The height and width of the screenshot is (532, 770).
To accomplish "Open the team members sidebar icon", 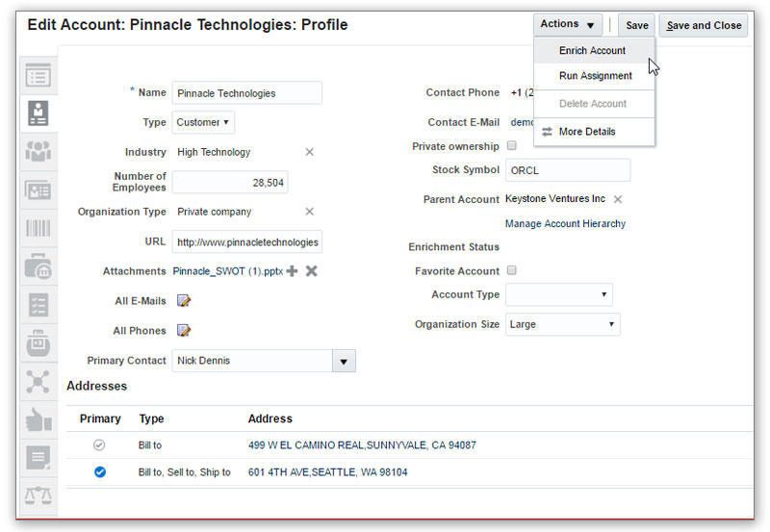I will (37, 151).
